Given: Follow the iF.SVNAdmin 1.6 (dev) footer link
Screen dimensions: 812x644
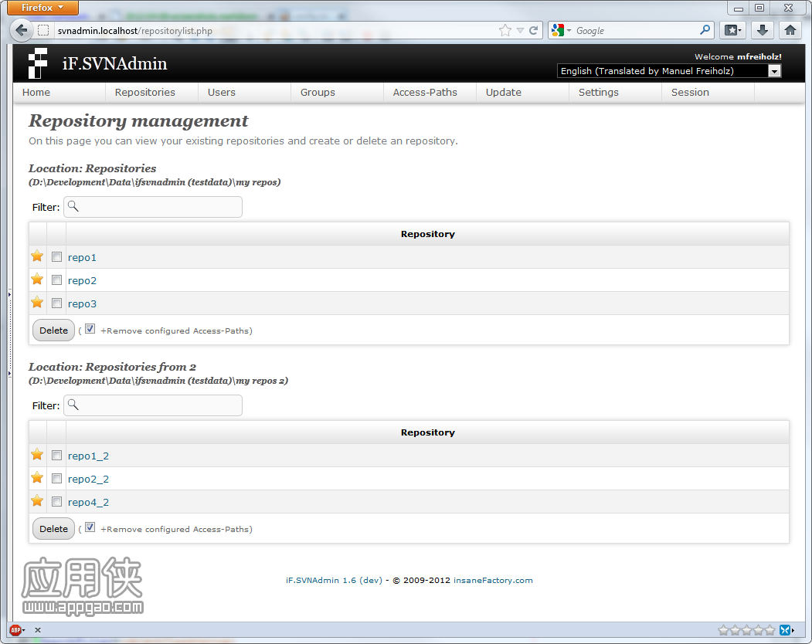Looking at the screenshot, I should [334, 581].
